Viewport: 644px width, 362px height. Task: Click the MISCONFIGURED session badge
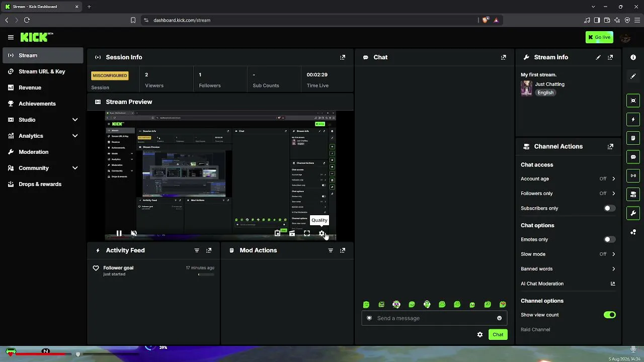(x=110, y=76)
